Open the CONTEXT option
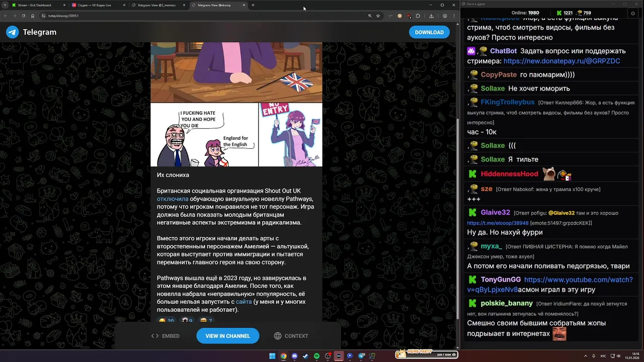The width and height of the screenshot is (644, 362). [x=291, y=336]
